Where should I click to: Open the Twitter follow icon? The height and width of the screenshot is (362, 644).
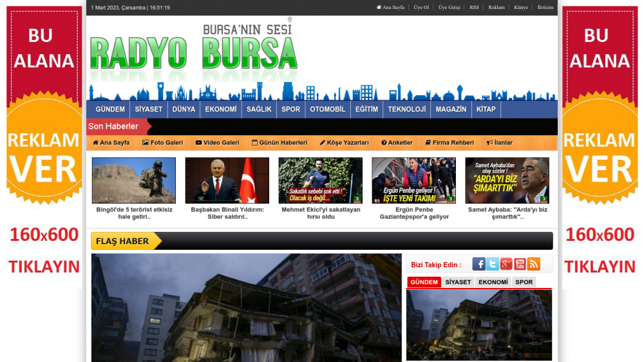[493, 264]
